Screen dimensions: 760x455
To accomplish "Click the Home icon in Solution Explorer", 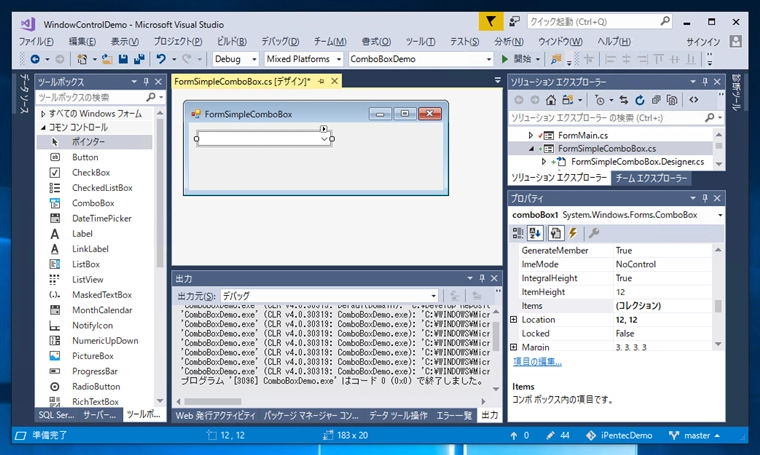I will tap(551, 100).
